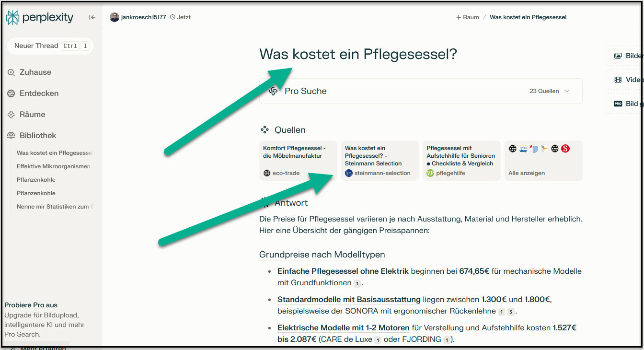Click breadcrumb 'Was kostet ein Pflegesessel'
Image resolution: width=644 pixels, height=350 pixels.
click(528, 17)
